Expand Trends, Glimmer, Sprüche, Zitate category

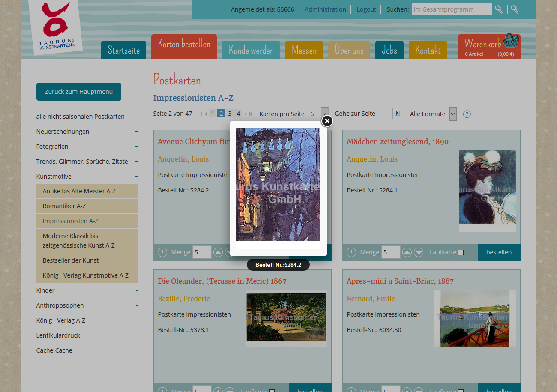[x=137, y=162]
